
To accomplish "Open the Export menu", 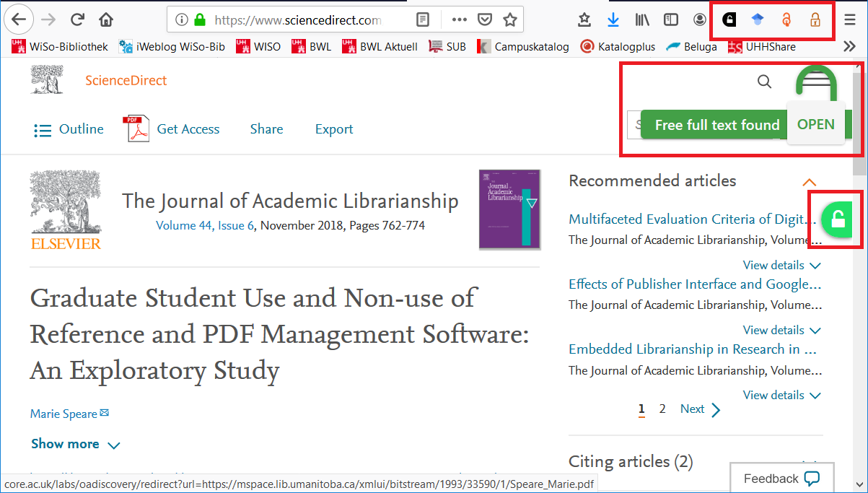I will pyautogui.click(x=334, y=129).
